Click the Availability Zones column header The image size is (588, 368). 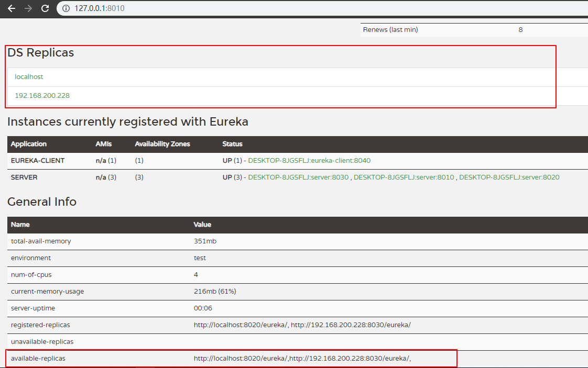tap(162, 144)
